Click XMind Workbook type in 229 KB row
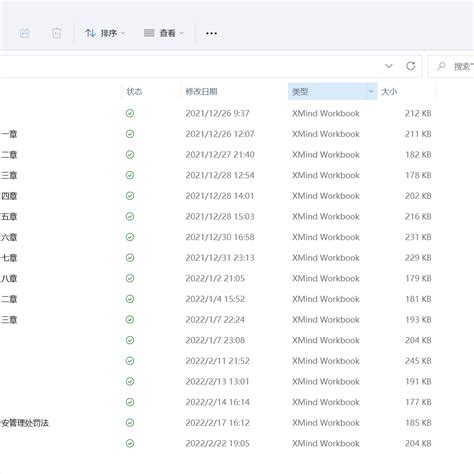The image size is (474, 474). click(326, 258)
